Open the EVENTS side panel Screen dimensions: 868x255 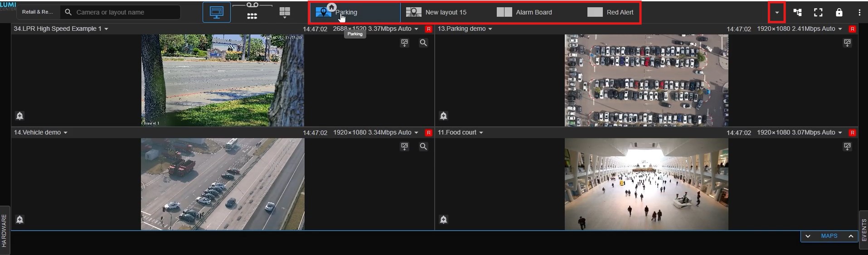pos(863,230)
